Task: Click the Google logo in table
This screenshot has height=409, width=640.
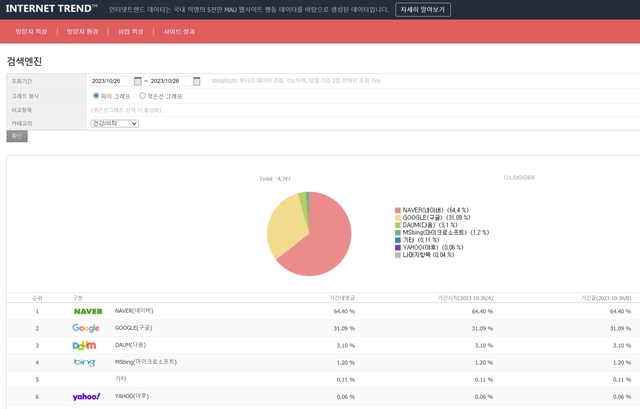Action: point(86,328)
